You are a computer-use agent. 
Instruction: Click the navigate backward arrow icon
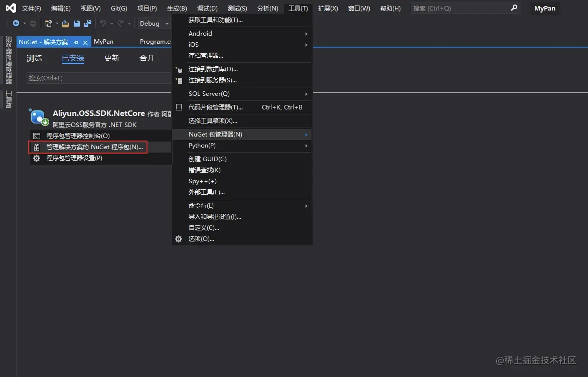(x=16, y=23)
